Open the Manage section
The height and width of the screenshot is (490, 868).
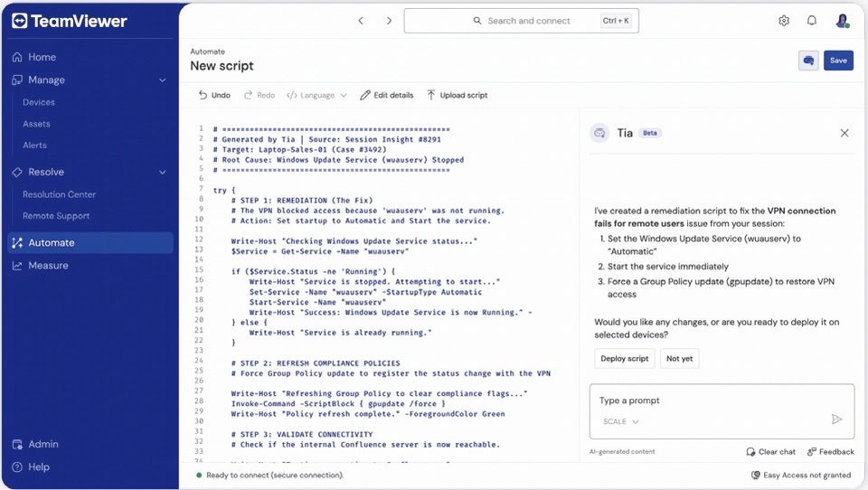point(46,80)
